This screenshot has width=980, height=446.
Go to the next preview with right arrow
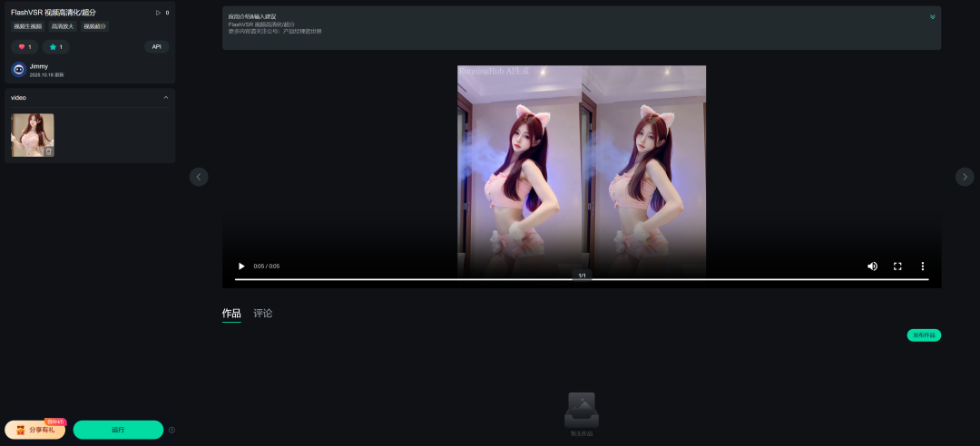(x=965, y=177)
